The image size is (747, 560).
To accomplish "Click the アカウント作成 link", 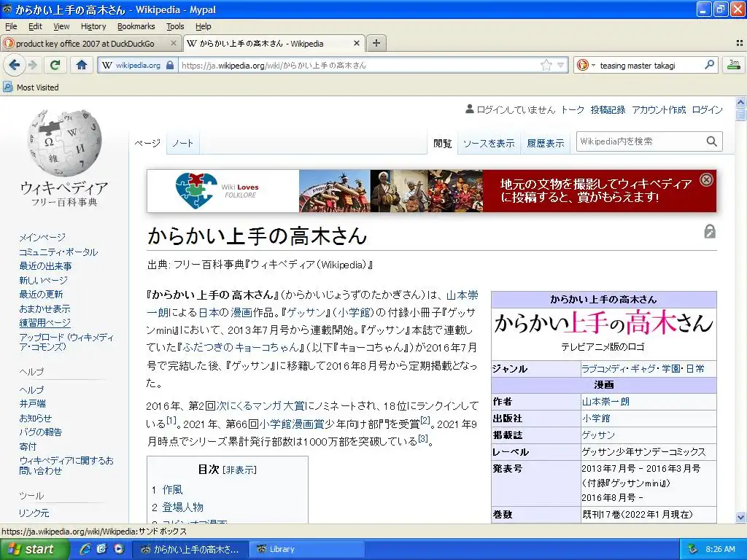I will click(x=659, y=110).
